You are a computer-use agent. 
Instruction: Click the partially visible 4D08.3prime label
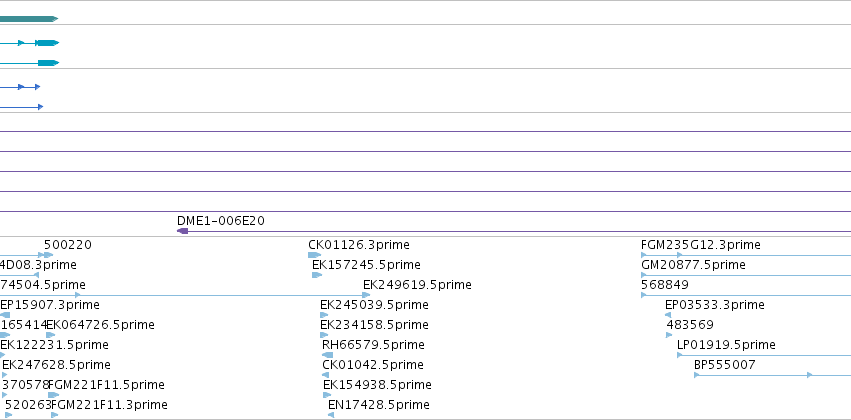pos(38,265)
